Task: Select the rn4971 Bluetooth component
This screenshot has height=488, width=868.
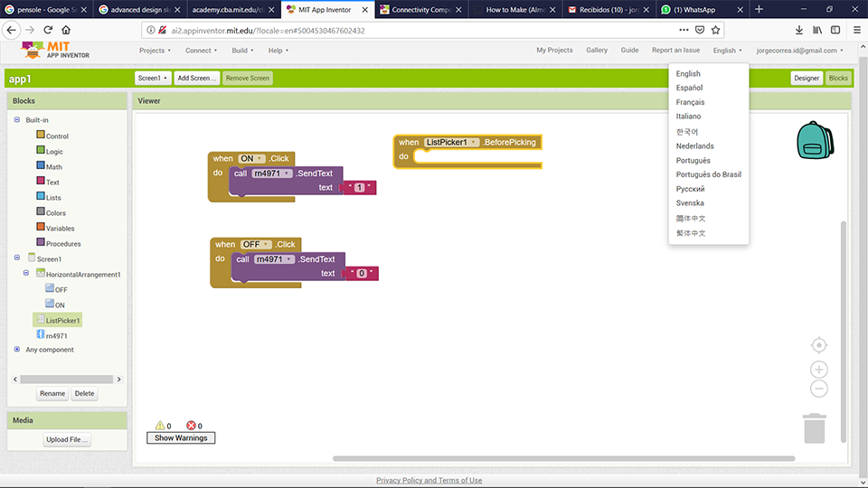Action: [x=52, y=335]
